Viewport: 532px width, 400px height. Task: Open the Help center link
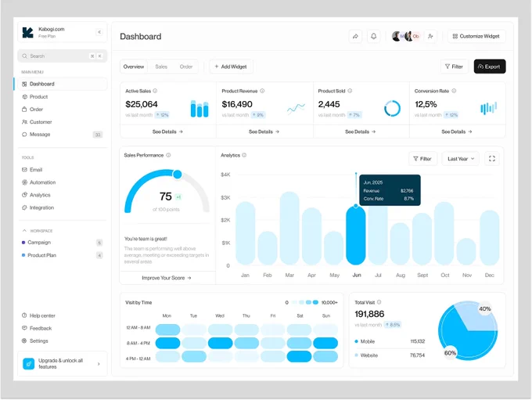[38, 315]
